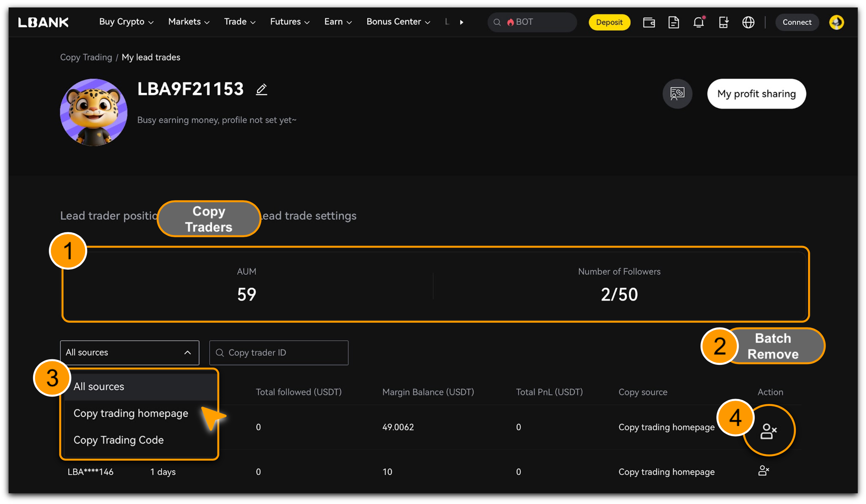
Task: Expand the Bonus Center menu
Action: coord(398,22)
